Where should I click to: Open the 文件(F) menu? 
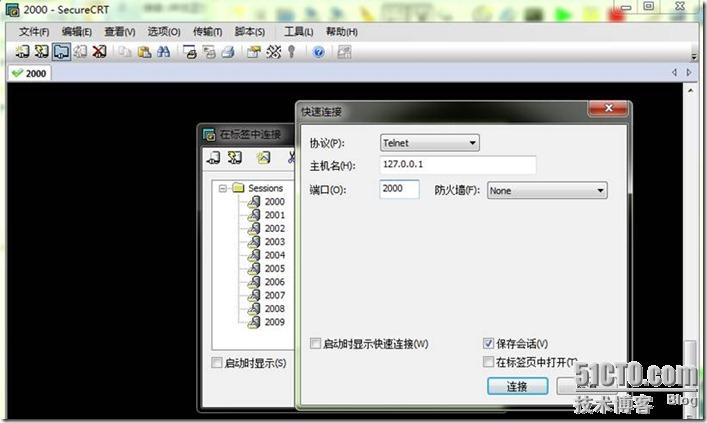coord(34,32)
